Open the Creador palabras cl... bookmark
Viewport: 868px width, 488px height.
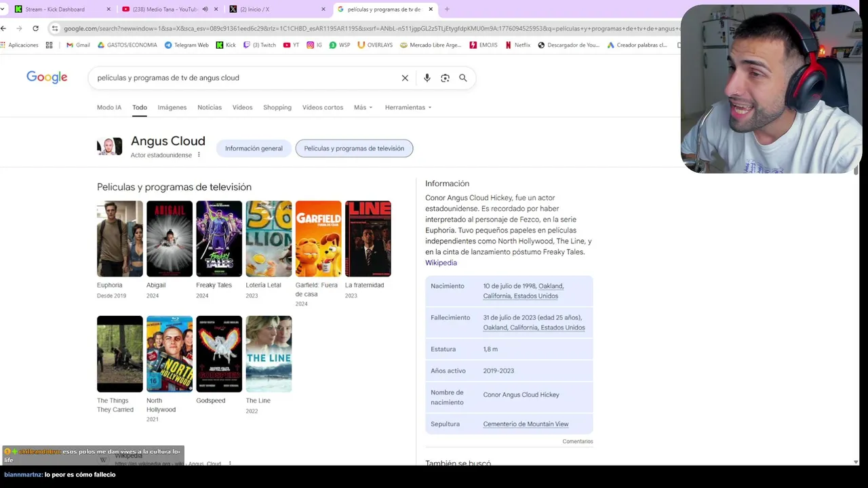[637, 45]
